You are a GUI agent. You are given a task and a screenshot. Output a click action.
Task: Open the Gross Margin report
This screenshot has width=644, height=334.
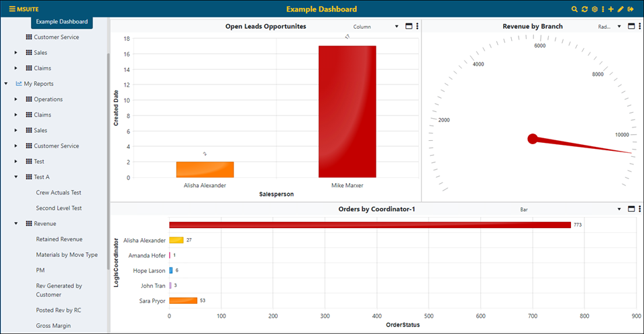point(53,326)
